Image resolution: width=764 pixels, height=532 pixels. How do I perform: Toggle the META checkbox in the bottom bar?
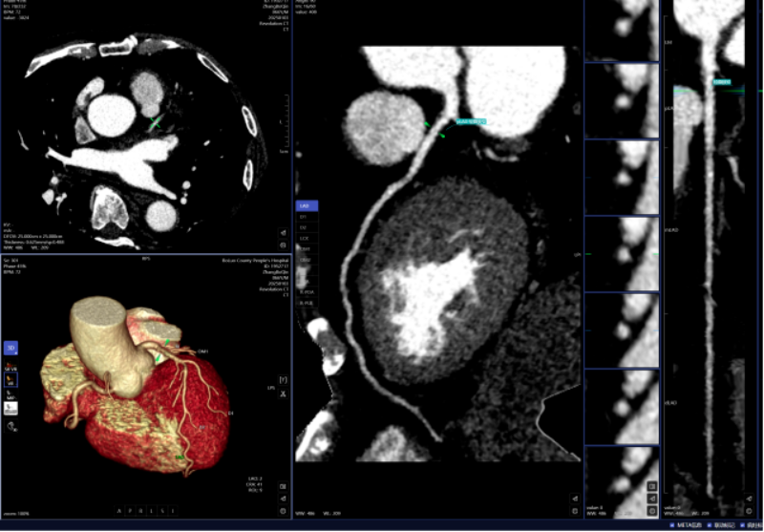673,525
